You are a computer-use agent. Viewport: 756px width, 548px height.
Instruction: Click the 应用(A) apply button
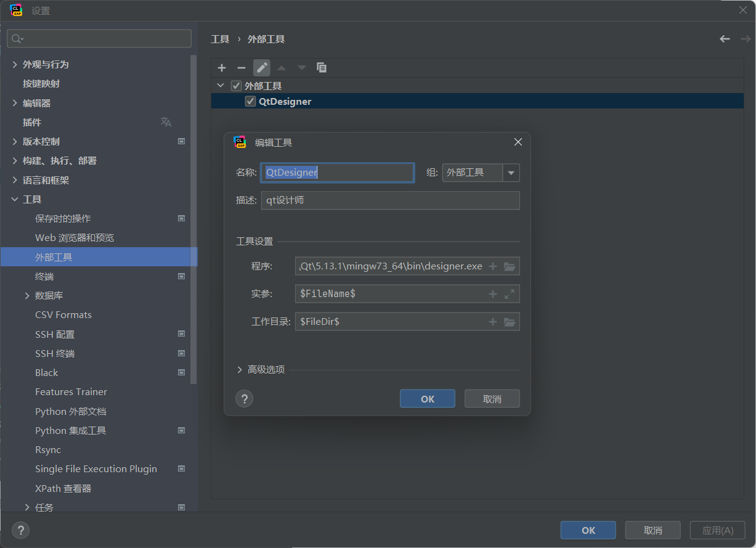pyautogui.click(x=718, y=530)
